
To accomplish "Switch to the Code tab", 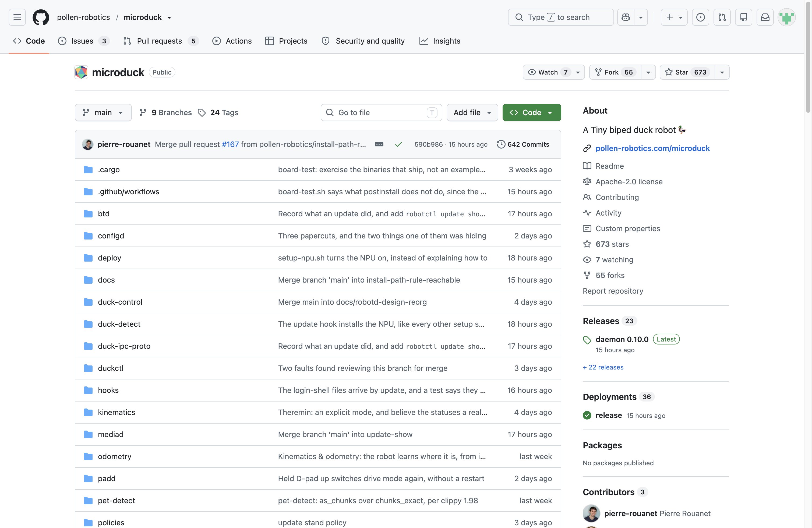I will coord(29,41).
